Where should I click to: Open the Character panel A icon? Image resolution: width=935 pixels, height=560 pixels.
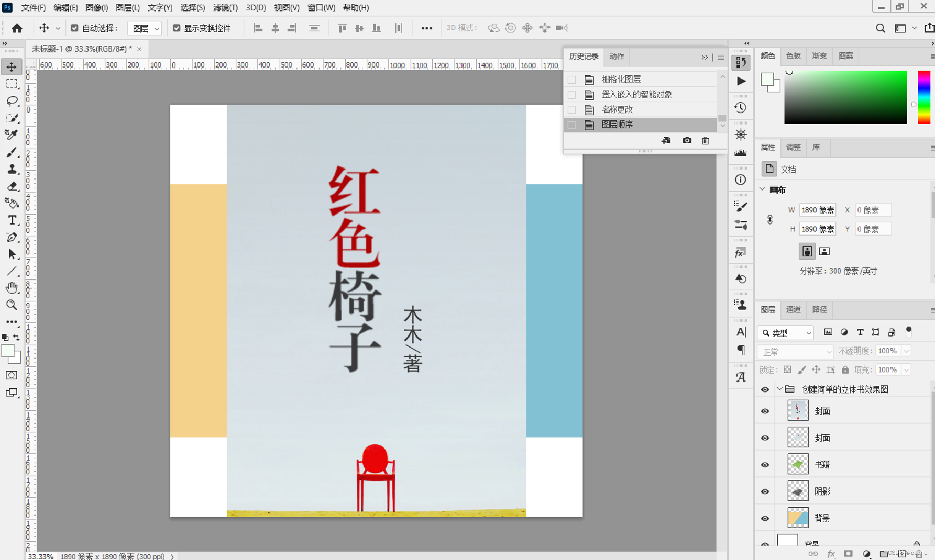click(x=741, y=332)
